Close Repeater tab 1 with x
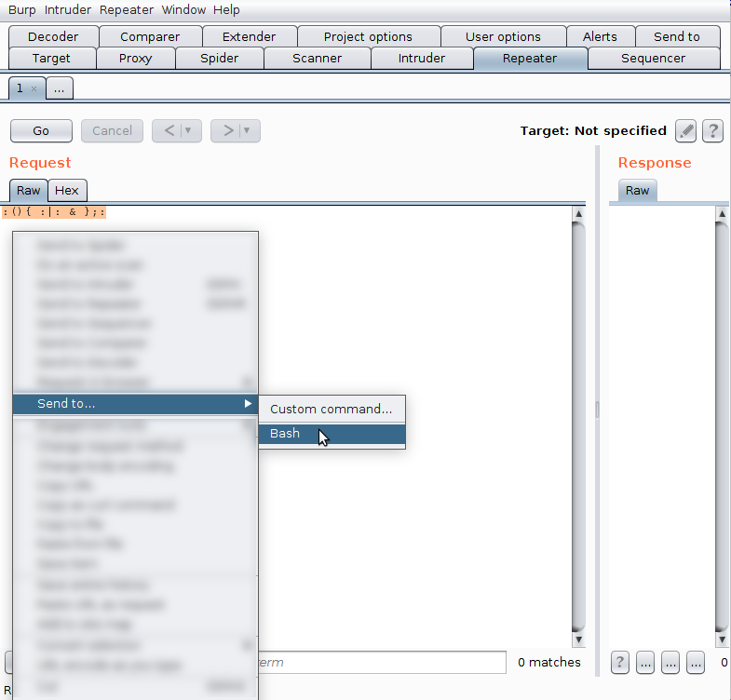Image resolution: width=731 pixels, height=700 pixels. [x=34, y=88]
